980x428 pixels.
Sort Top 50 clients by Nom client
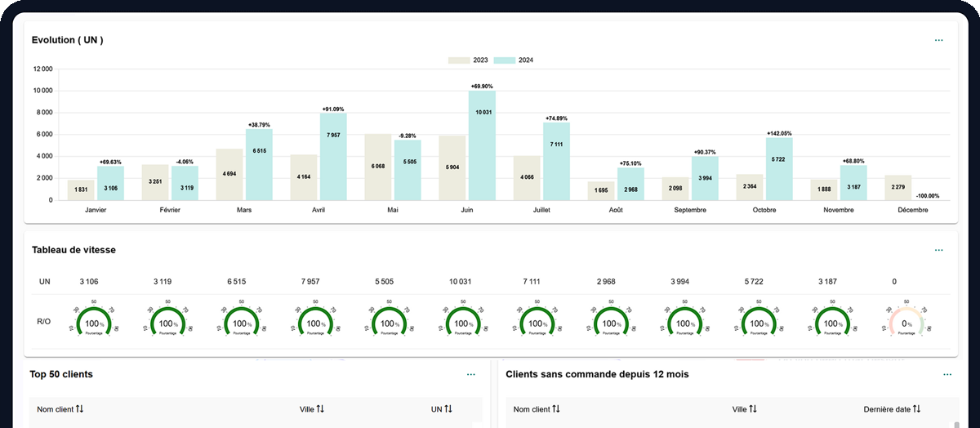[79, 408]
